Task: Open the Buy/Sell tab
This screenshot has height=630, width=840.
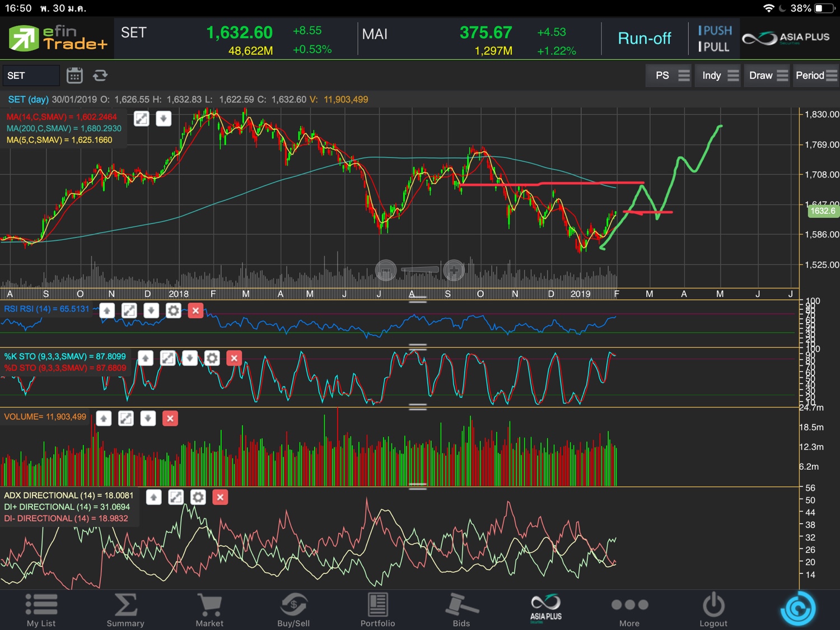Action: point(293,610)
